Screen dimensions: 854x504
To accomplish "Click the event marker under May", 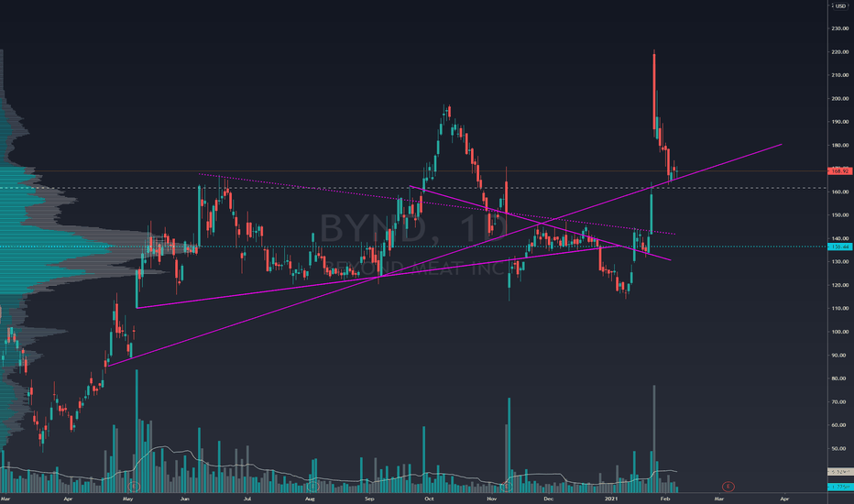I will pos(134,486).
